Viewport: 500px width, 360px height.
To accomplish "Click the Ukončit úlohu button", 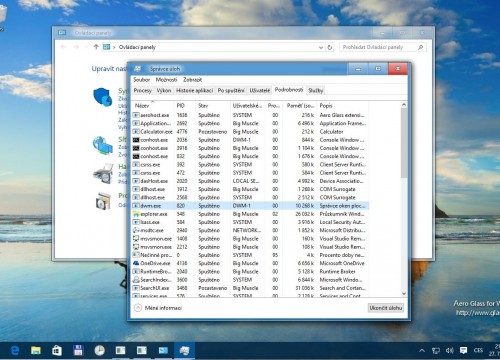I will pos(386,308).
